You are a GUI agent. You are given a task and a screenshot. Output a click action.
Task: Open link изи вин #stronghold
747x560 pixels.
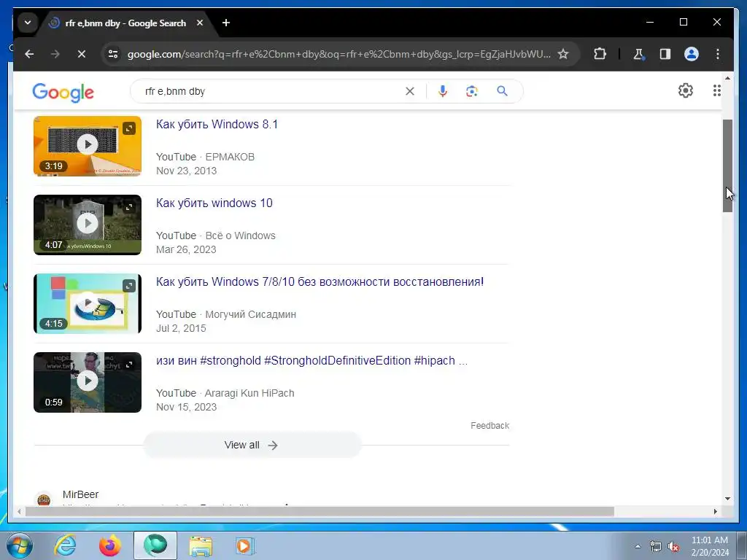[311, 361]
